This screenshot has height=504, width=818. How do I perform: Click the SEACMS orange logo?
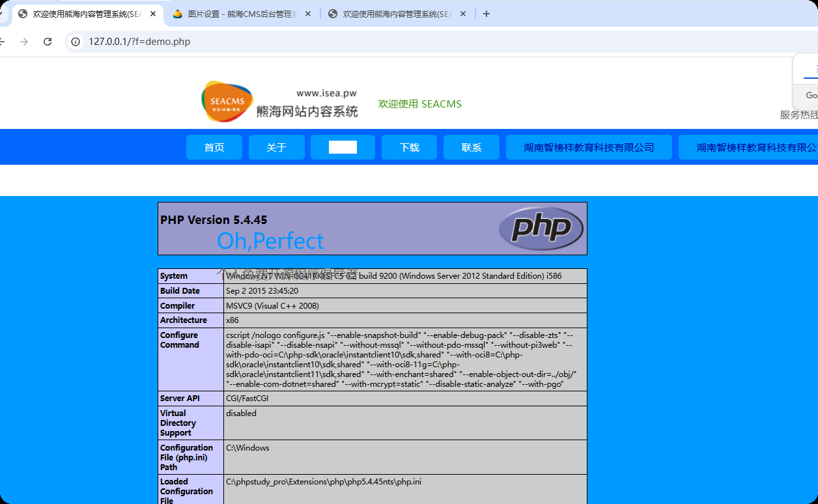(x=227, y=101)
